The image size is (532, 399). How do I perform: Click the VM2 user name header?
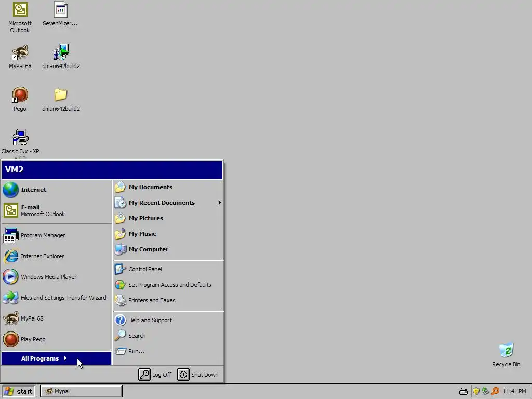pyautogui.click(x=112, y=170)
